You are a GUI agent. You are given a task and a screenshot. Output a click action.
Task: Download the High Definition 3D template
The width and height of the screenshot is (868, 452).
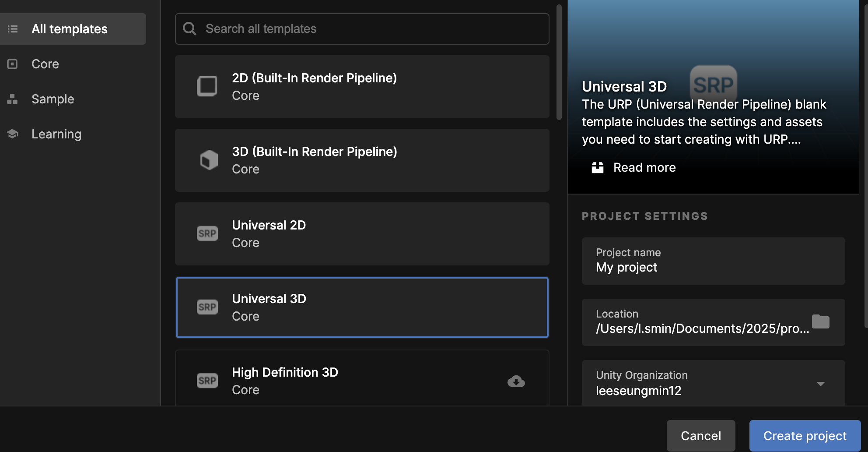[x=516, y=381]
